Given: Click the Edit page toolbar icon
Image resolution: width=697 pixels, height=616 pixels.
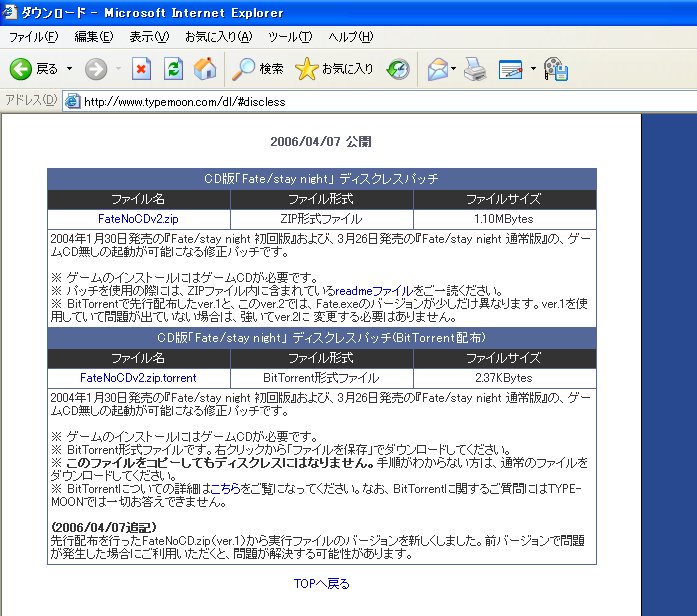Looking at the screenshot, I should 511,69.
